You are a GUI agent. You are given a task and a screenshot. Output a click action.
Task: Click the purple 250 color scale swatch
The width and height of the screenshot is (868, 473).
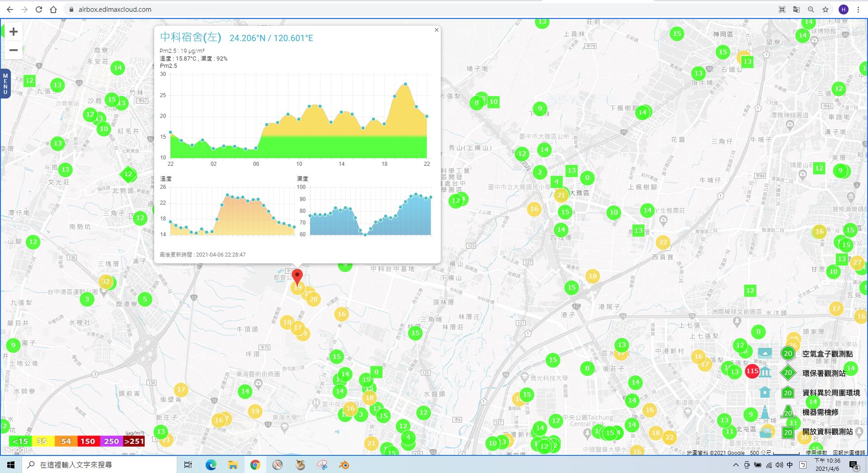click(111, 441)
